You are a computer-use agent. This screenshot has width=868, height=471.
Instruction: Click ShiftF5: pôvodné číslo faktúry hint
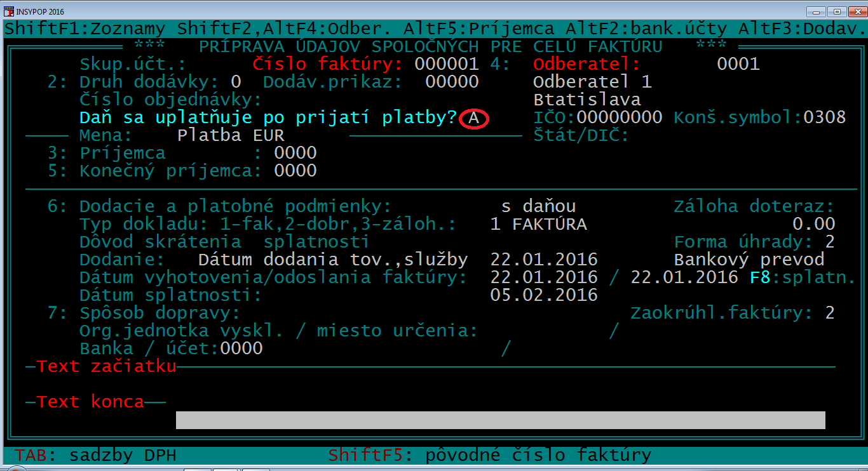pos(490,455)
